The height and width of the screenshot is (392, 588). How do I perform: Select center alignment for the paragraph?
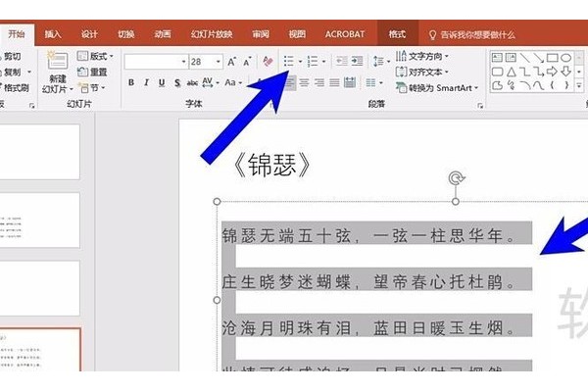coord(304,82)
